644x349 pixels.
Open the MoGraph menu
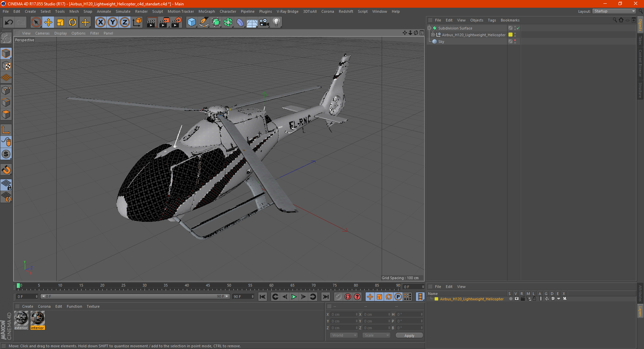point(207,11)
